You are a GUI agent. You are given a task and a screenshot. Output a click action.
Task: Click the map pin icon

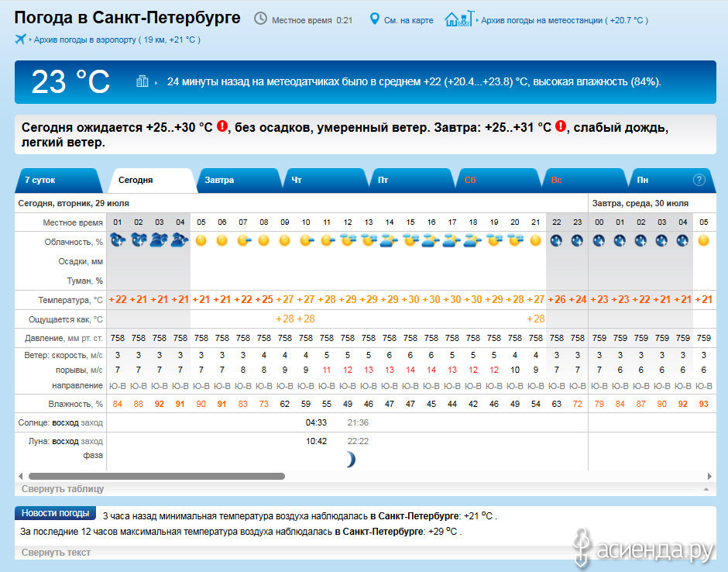tap(374, 19)
